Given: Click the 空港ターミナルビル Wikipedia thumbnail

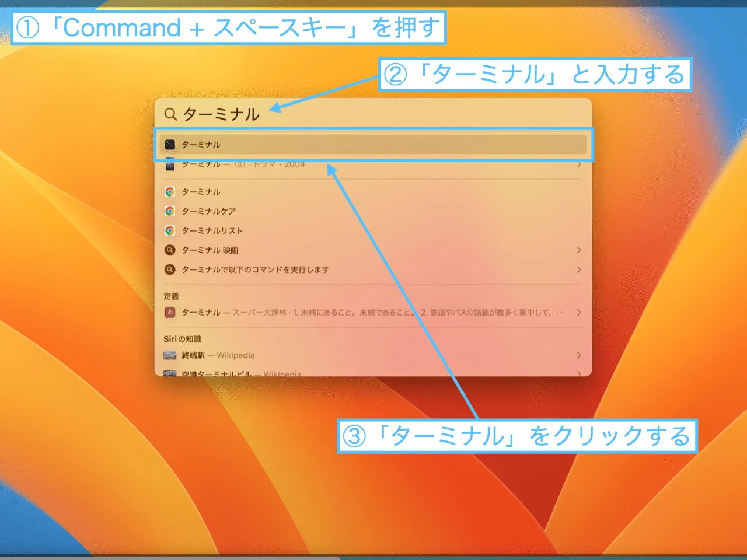Looking at the screenshot, I should [x=170, y=372].
